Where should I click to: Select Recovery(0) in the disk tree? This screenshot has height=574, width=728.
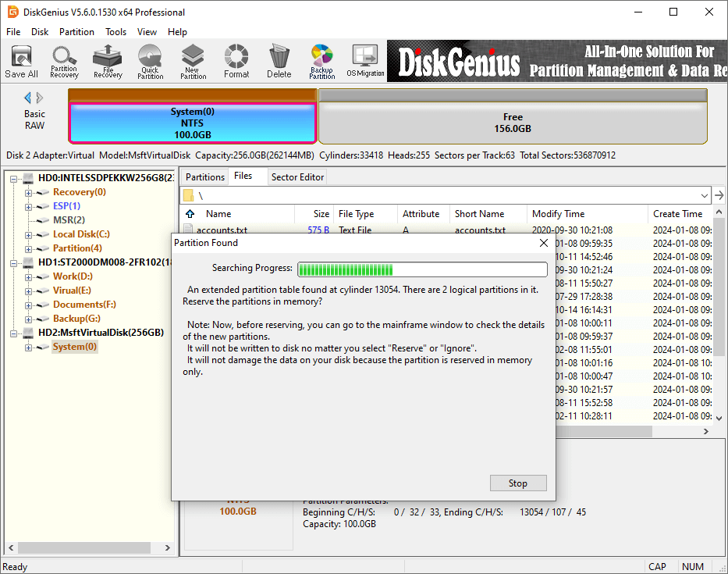80,192
